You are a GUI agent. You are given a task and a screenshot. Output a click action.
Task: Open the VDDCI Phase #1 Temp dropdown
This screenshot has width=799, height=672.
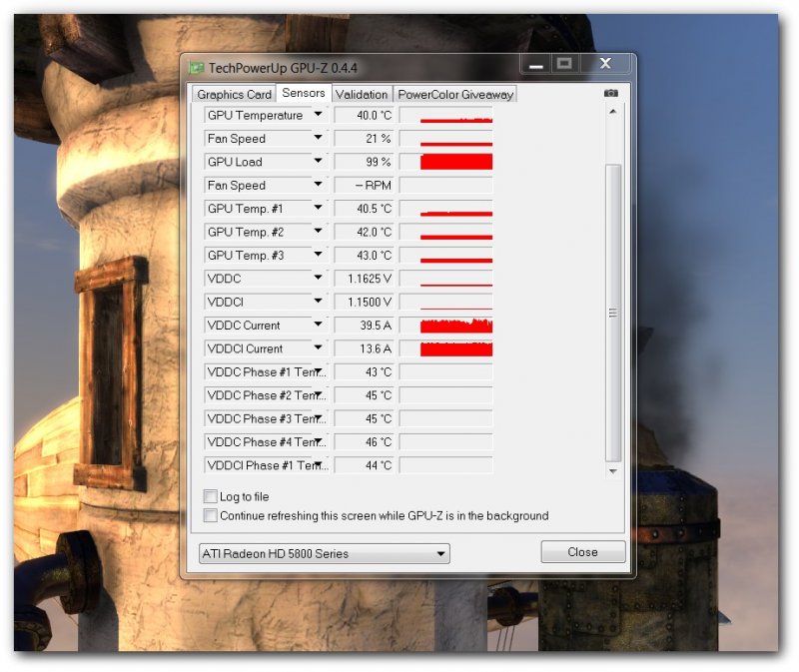point(318,465)
